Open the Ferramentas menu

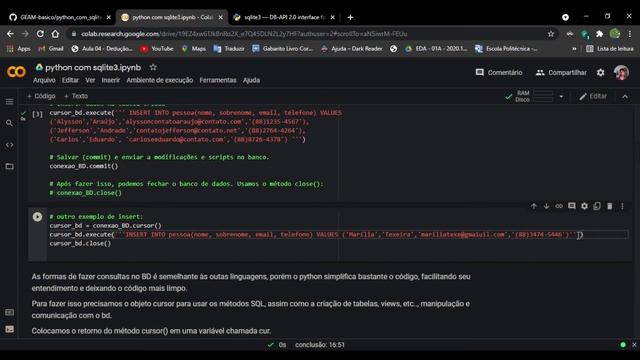pyautogui.click(x=218, y=80)
